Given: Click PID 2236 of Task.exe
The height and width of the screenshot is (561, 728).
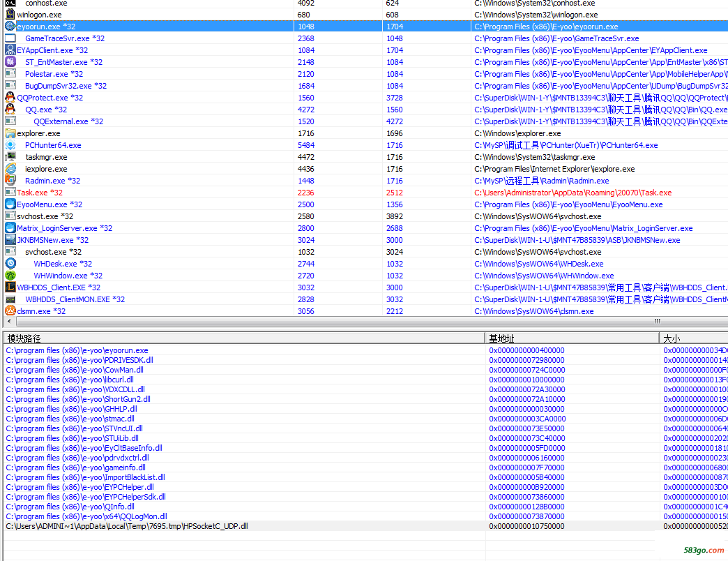Looking at the screenshot, I should [306, 193].
